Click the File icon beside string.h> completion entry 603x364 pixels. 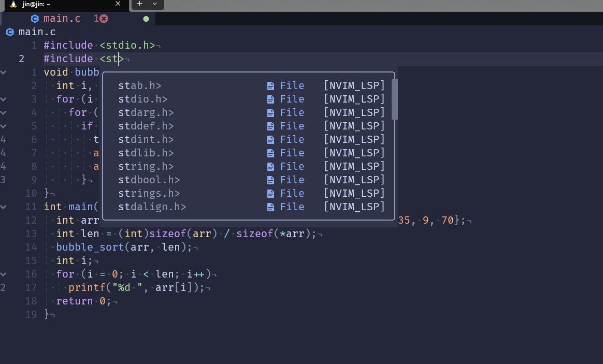point(270,166)
